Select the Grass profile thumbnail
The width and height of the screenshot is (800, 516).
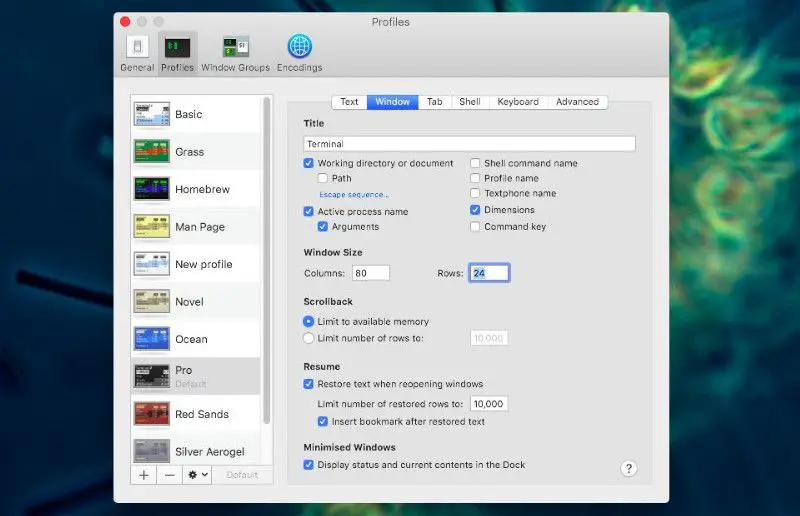tap(151, 152)
